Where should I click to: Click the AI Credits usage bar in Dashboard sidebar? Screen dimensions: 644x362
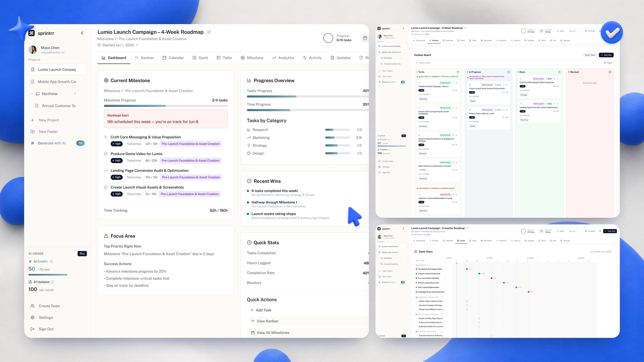pyautogui.click(x=48, y=275)
